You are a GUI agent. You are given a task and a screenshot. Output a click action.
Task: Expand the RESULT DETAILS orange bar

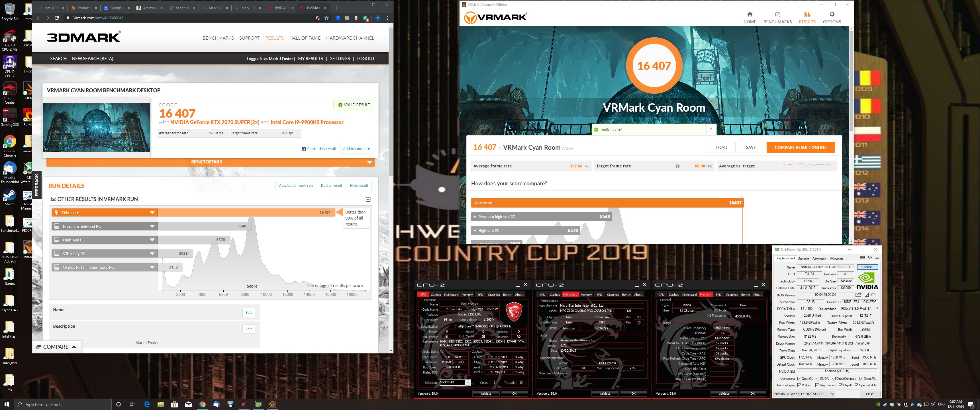[x=210, y=162]
